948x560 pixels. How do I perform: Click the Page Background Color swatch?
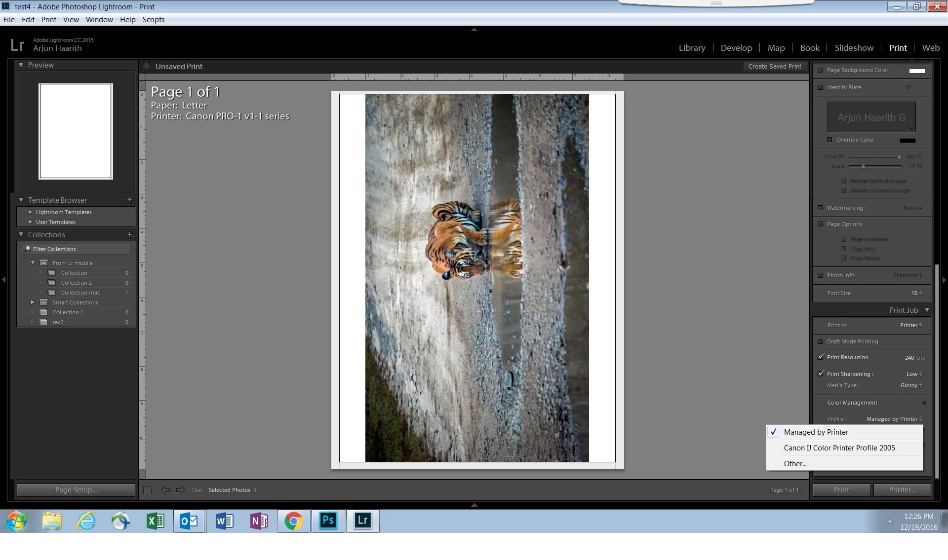tap(917, 71)
